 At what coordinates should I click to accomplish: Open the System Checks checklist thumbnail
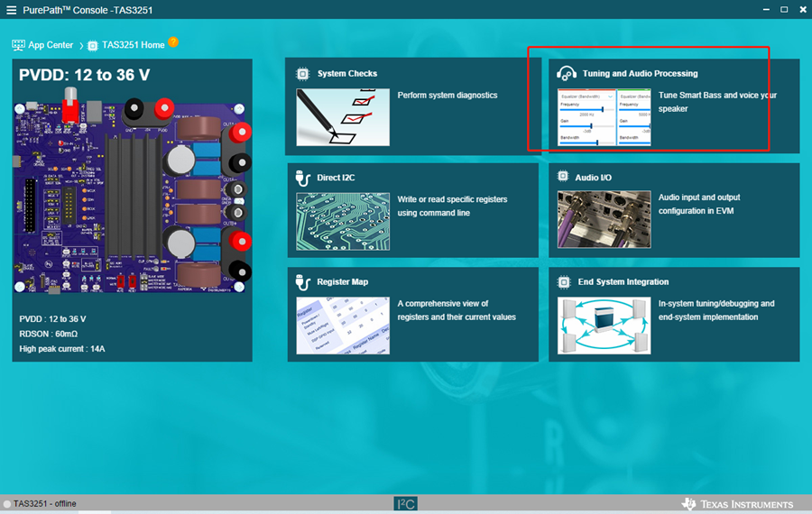point(343,117)
